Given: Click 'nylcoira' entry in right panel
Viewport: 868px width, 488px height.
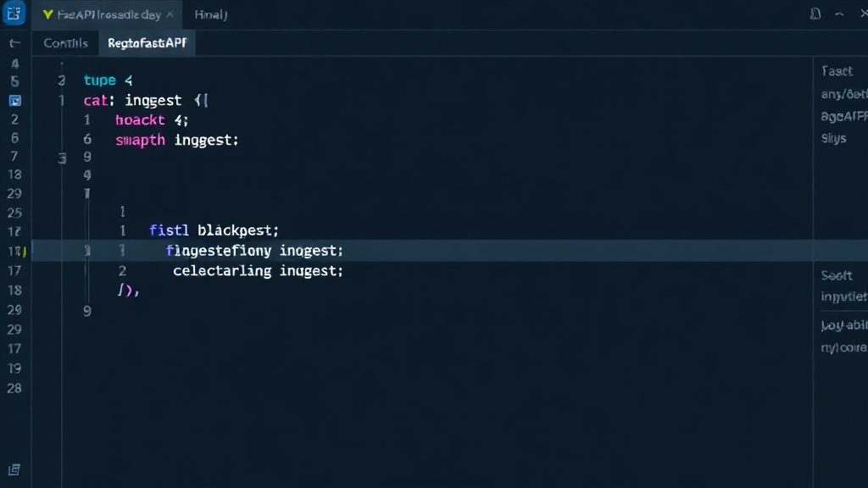Looking at the screenshot, I should coord(844,347).
